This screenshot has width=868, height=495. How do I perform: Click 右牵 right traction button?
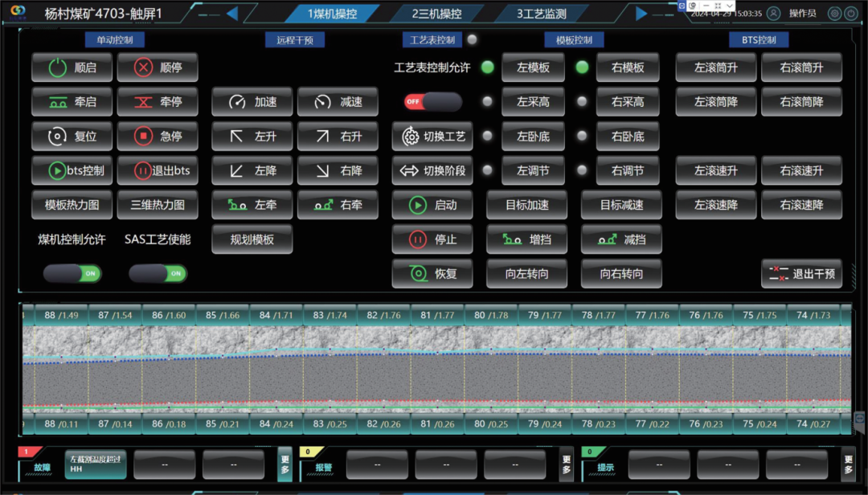[x=338, y=205]
